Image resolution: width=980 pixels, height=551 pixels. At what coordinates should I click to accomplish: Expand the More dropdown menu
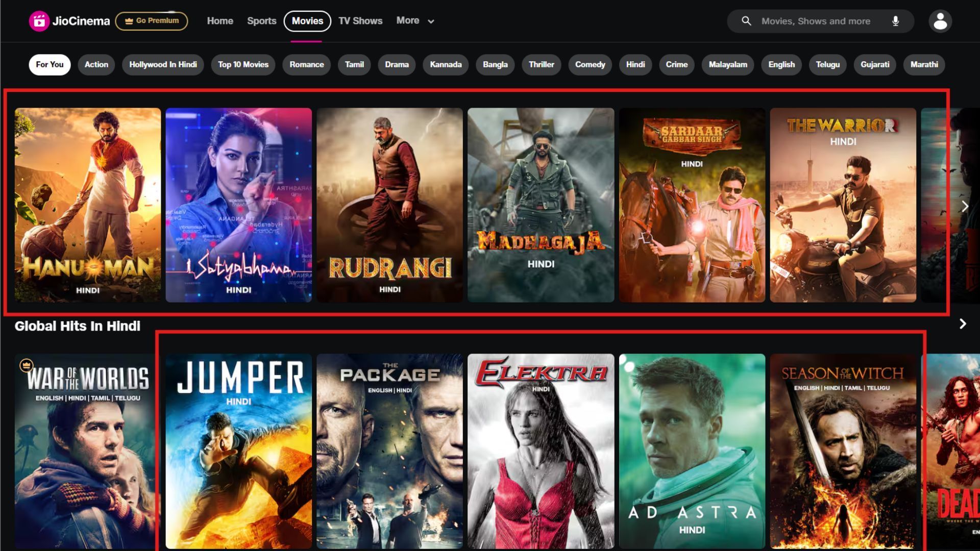click(415, 21)
